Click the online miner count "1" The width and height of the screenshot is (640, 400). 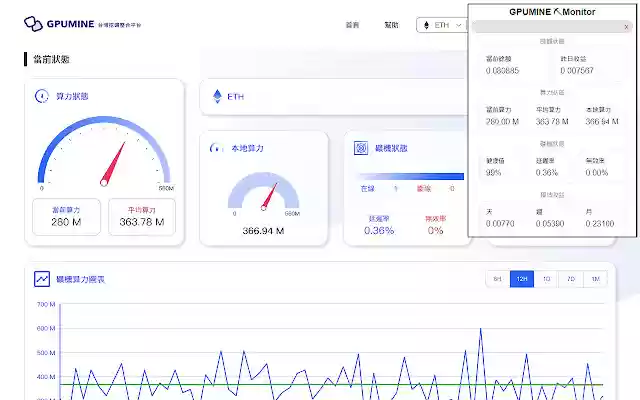click(396, 189)
